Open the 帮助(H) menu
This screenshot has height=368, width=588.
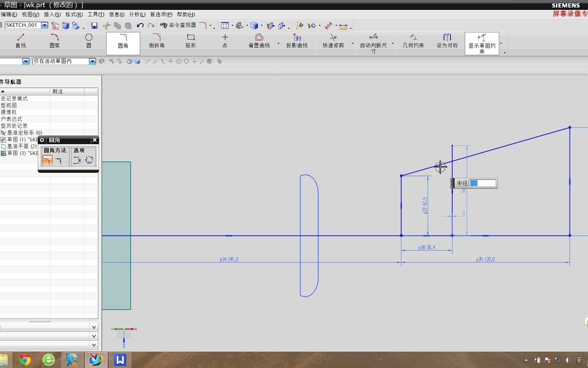pos(186,14)
